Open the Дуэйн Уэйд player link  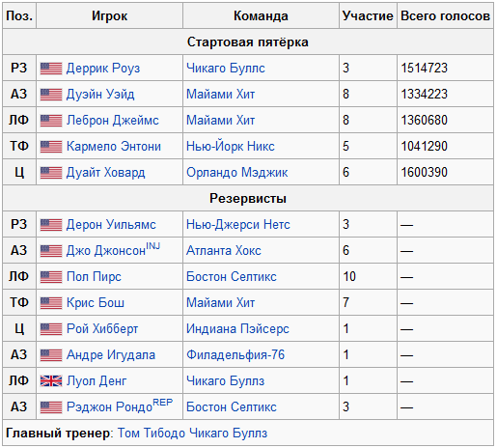pyautogui.click(x=100, y=95)
